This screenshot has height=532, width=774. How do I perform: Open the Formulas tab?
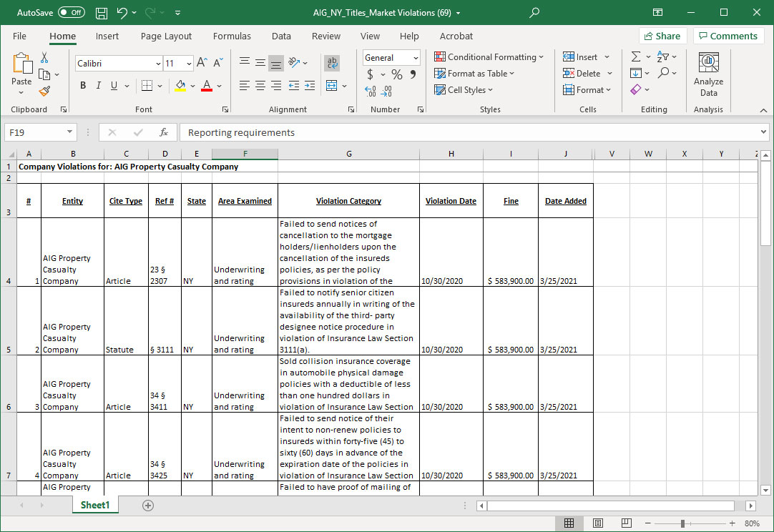pyautogui.click(x=232, y=36)
